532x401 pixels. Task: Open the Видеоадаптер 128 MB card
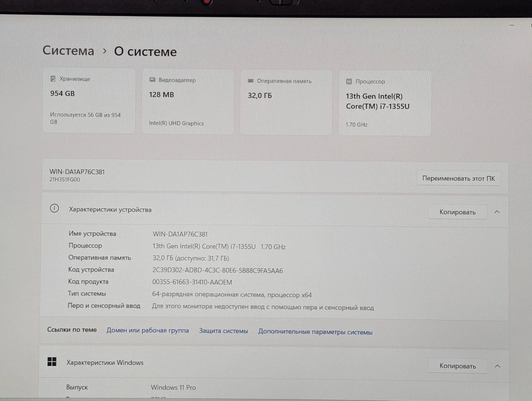point(188,101)
